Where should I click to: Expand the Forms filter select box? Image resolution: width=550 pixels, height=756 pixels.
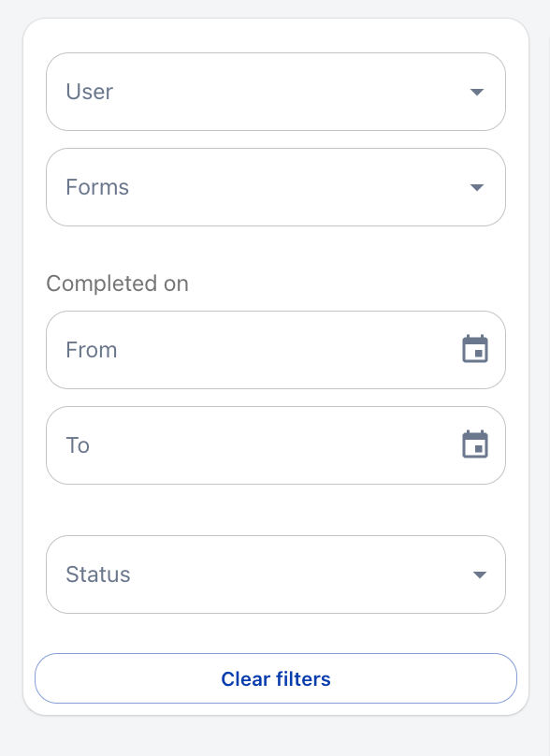click(x=276, y=187)
